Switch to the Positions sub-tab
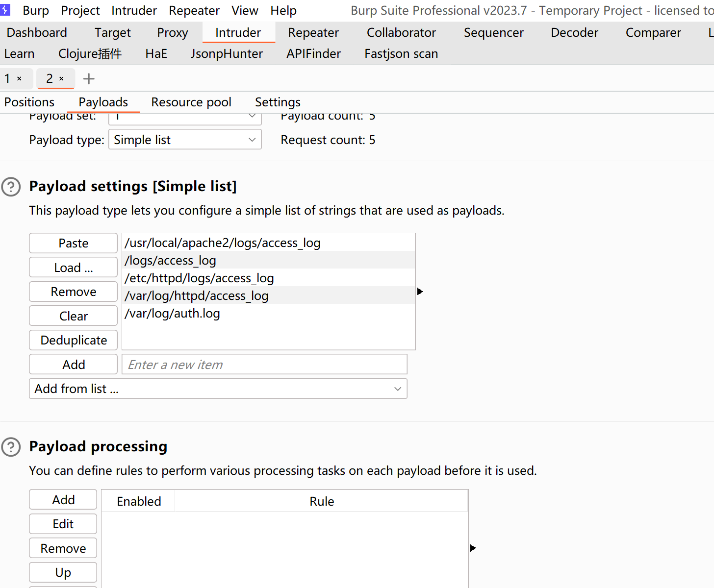 coord(29,102)
